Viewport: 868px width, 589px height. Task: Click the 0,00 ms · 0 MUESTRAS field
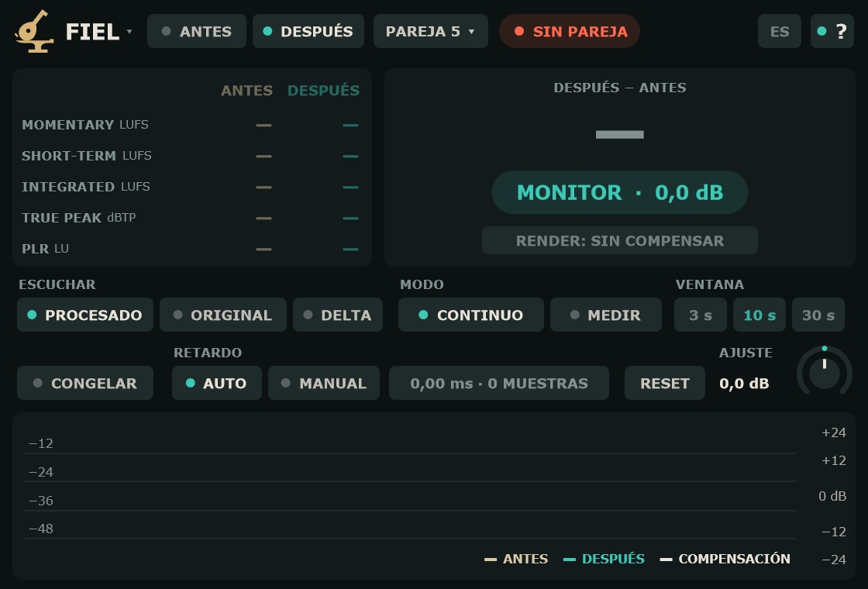[499, 383]
